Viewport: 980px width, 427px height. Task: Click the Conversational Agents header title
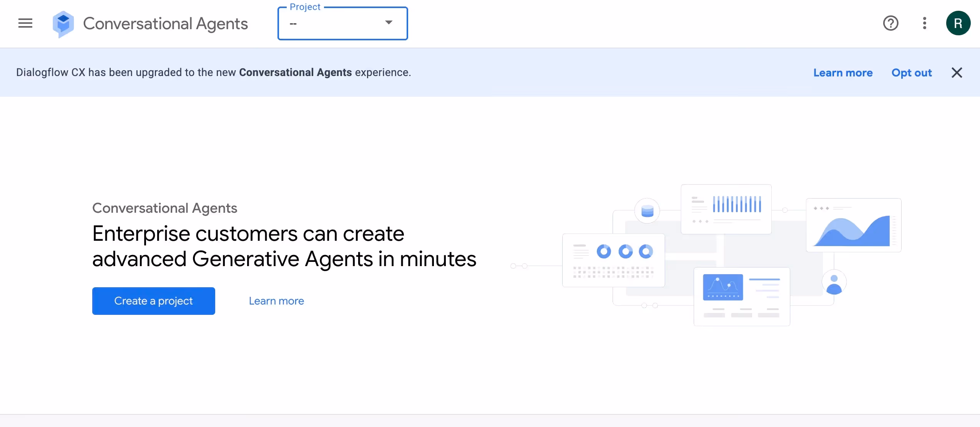165,24
